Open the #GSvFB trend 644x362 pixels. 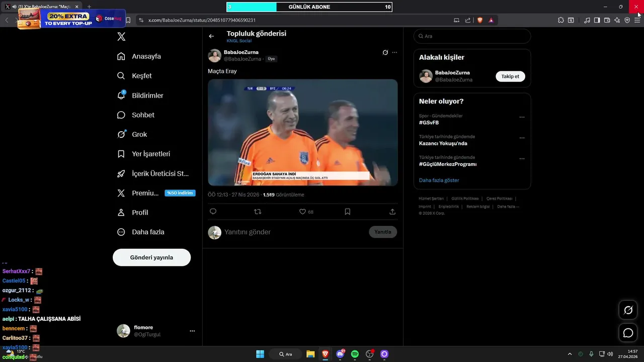click(x=429, y=123)
